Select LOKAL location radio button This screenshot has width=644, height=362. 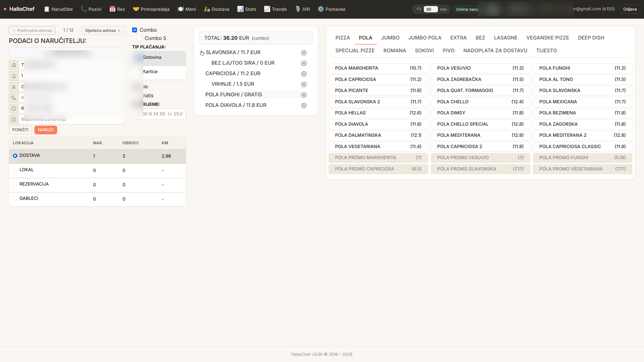(15, 170)
